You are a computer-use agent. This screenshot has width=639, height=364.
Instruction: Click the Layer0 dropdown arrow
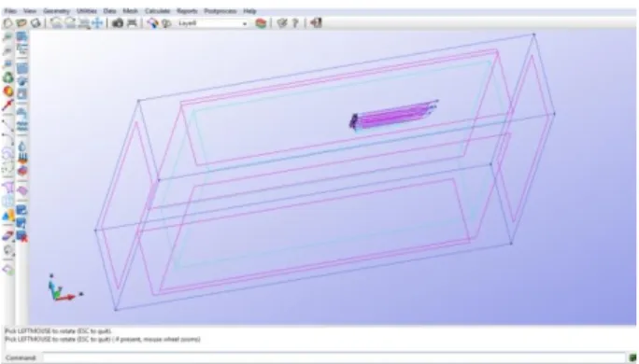(245, 23)
